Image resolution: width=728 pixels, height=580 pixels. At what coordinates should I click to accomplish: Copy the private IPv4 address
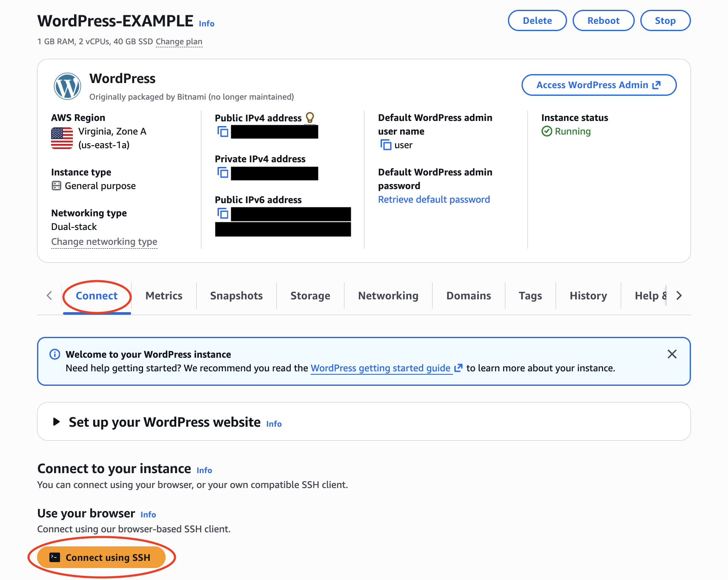223,172
